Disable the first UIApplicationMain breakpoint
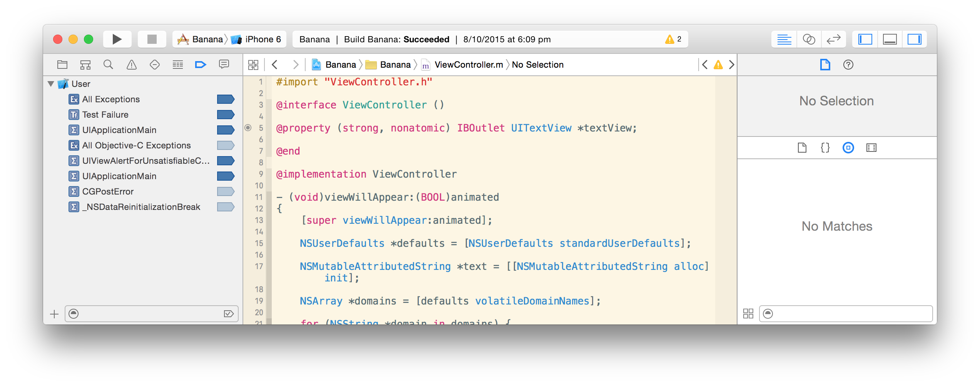Screen dimensions: 980x386 226,130
